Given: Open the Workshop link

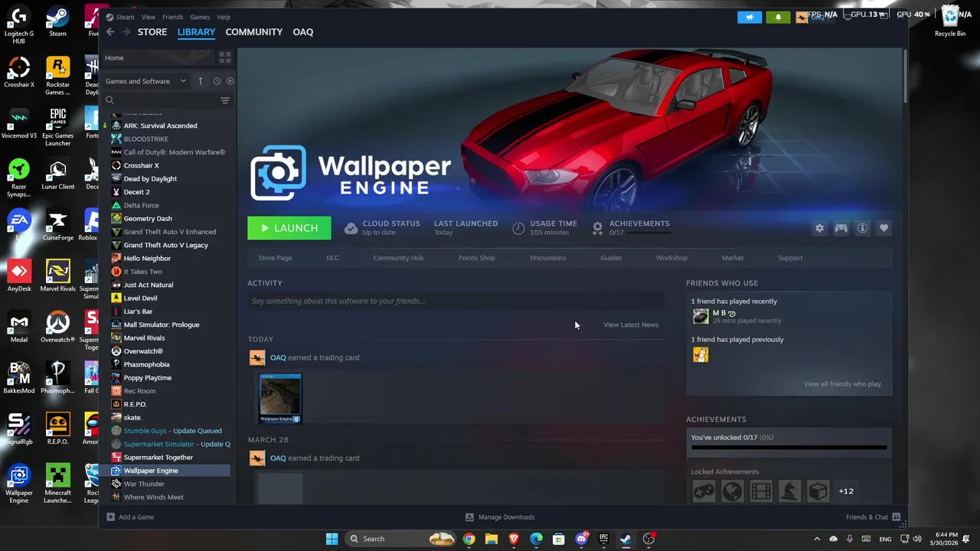Looking at the screenshot, I should pos(671,258).
